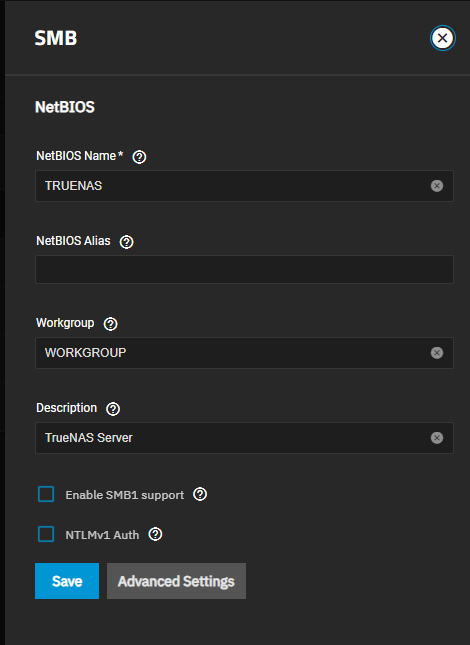
Task: Show help for the Workgroup field
Action: (111, 324)
